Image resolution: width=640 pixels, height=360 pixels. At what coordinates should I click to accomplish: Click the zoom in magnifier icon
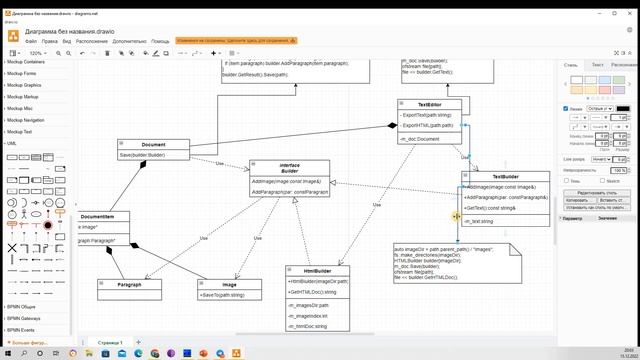coord(58,53)
